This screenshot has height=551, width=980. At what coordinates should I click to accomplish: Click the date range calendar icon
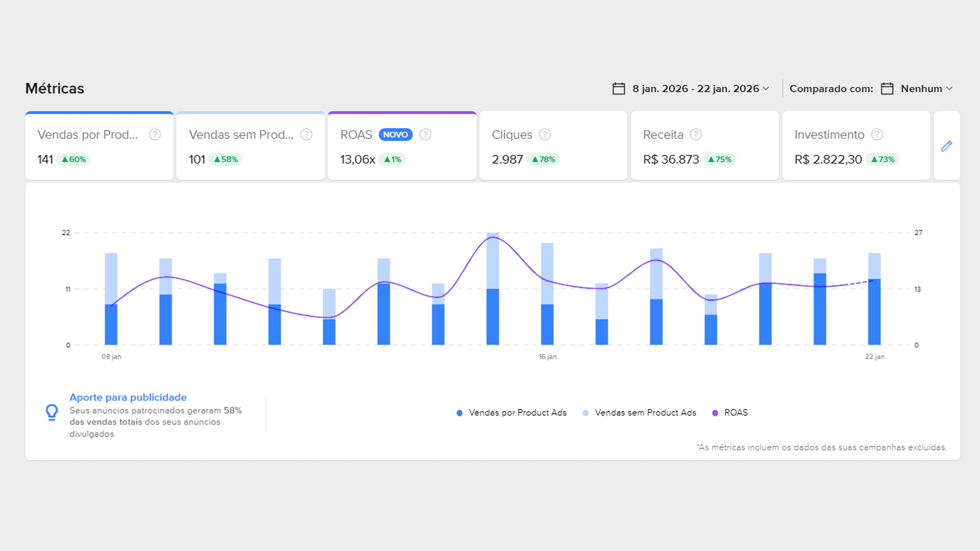(x=619, y=89)
